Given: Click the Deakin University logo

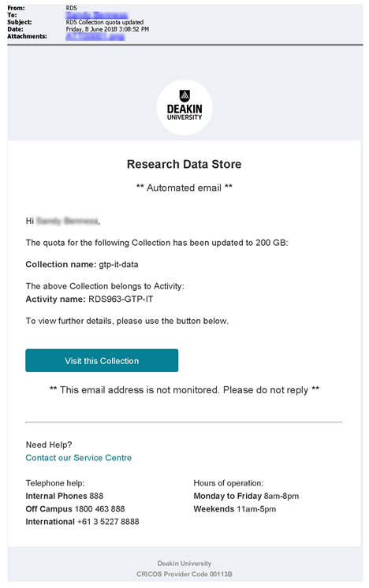Looking at the screenshot, I should pyautogui.click(x=184, y=107).
